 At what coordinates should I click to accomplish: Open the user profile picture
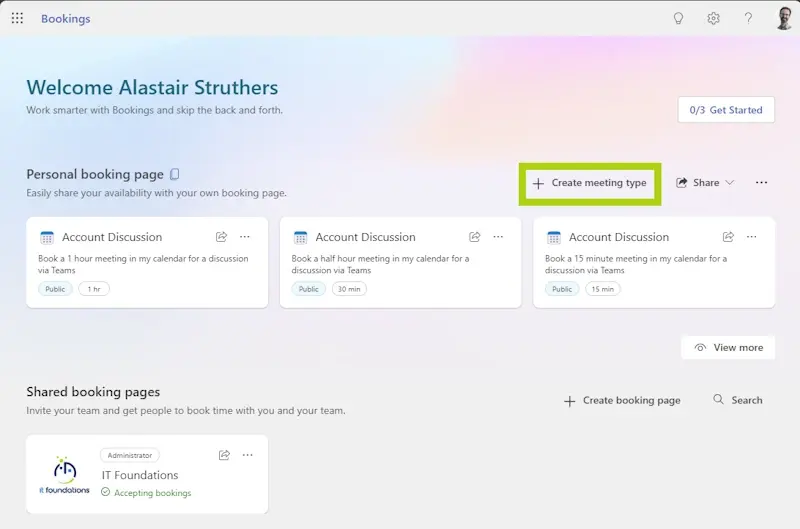[784, 18]
